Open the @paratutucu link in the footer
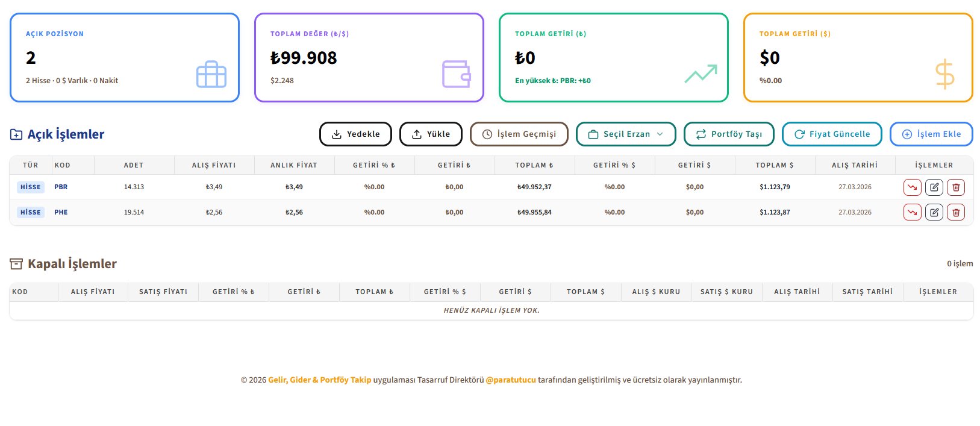 pos(510,380)
